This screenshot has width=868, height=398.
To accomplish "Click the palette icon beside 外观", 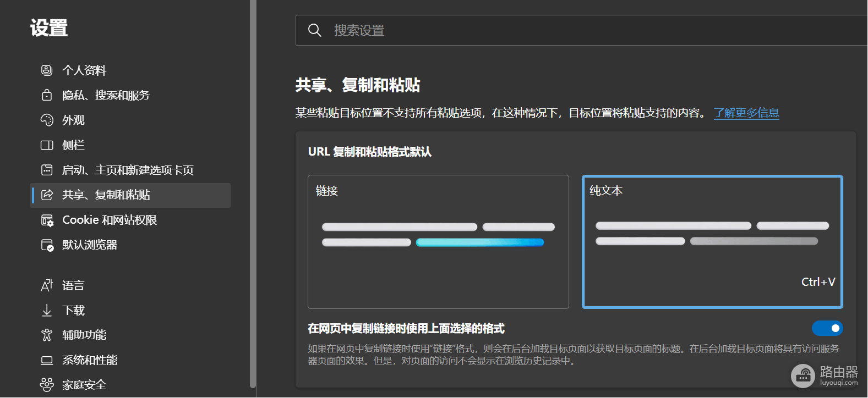I will [47, 120].
